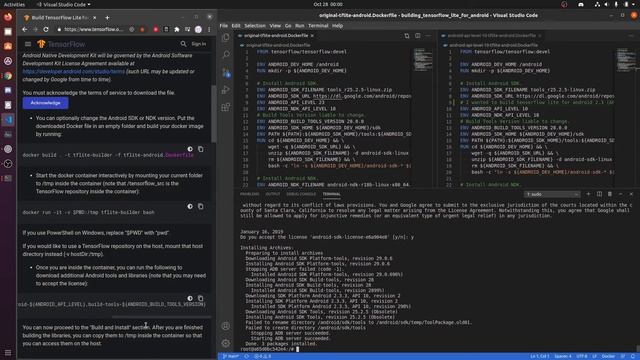The image size is (640, 360).
Task: Click the LF end-of-line status entry
Action: tap(594, 356)
